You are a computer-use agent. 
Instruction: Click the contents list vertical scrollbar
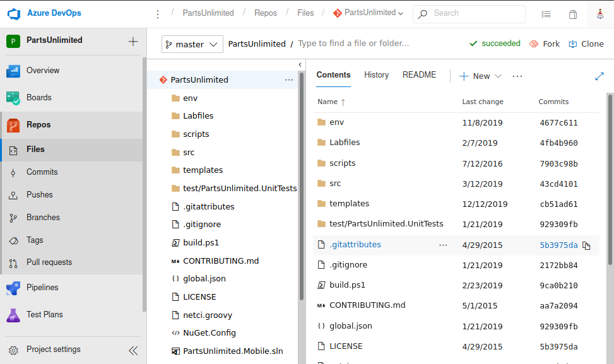click(610, 180)
